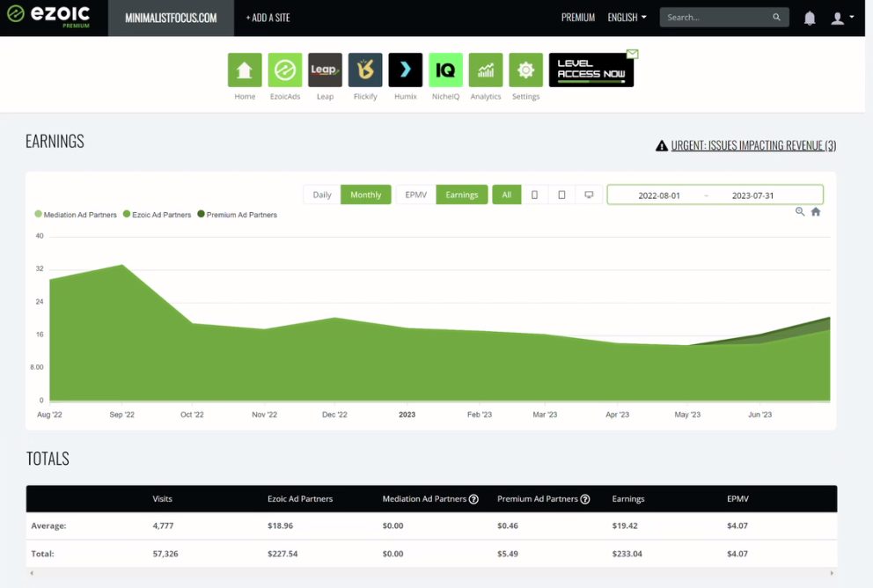Open the user account menu
Image resolution: width=873 pixels, height=588 pixels.
click(842, 18)
